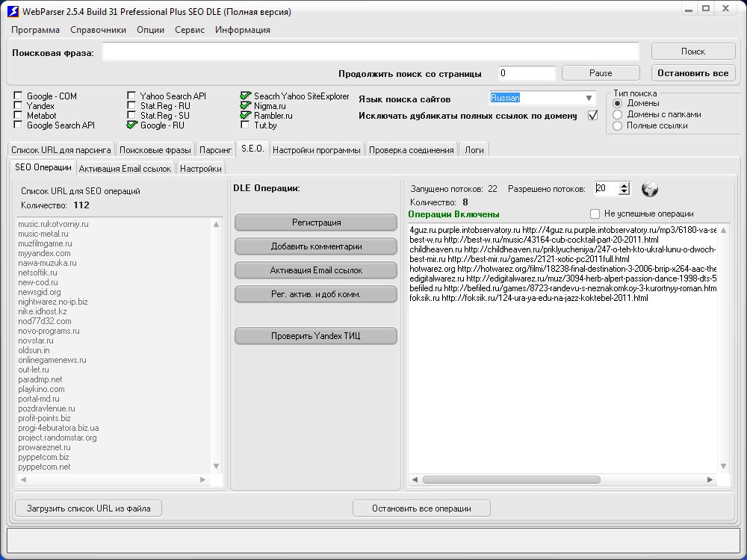Screen dimensions: 747x560
Task: Click 'Загрузить список URL из файла' button
Action: (x=89, y=508)
